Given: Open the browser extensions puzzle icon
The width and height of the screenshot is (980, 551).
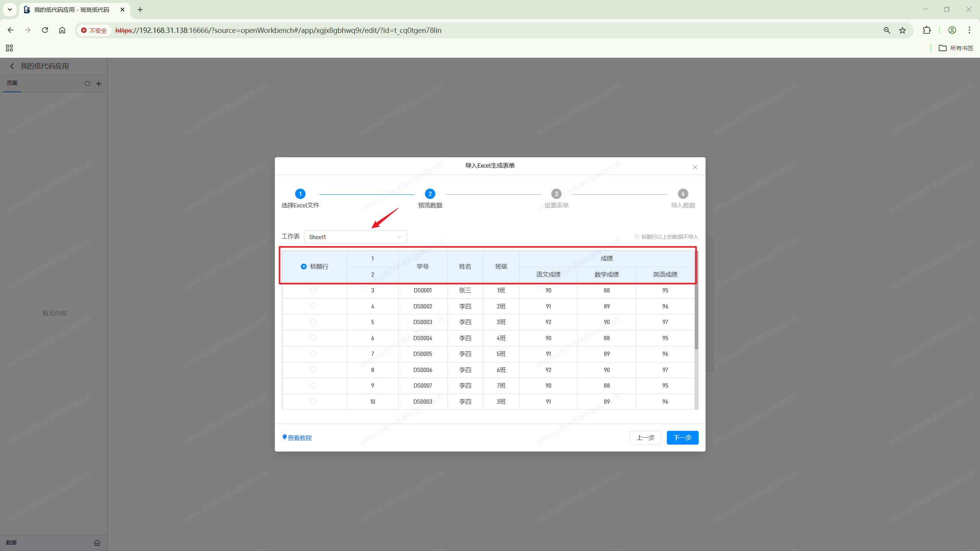Looking at the screenshot, I should coord(926,30).
